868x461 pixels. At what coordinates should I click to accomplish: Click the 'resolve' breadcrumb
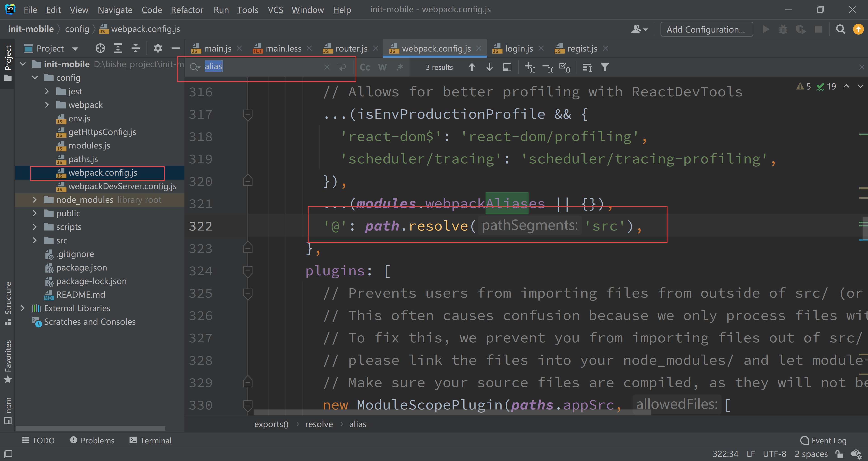click(319, 424)
